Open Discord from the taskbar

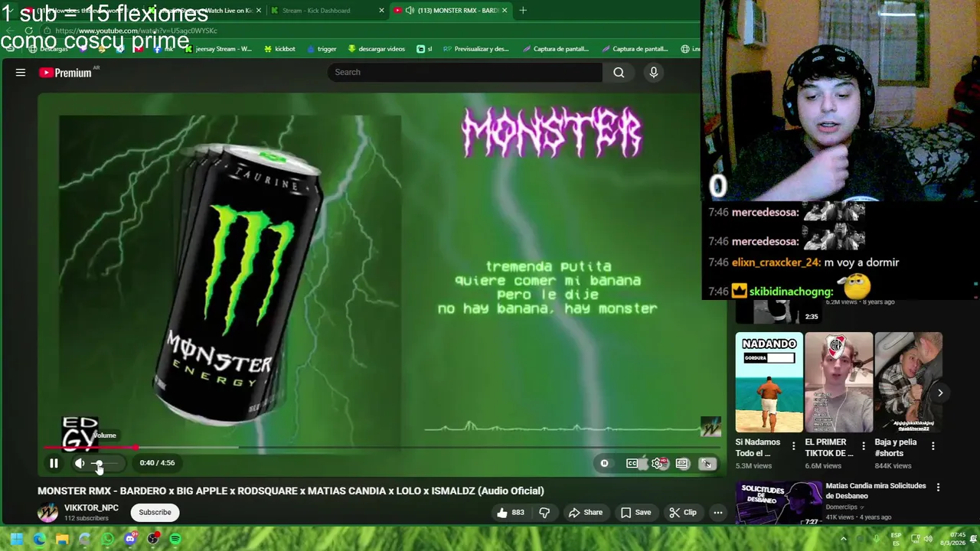130,540
